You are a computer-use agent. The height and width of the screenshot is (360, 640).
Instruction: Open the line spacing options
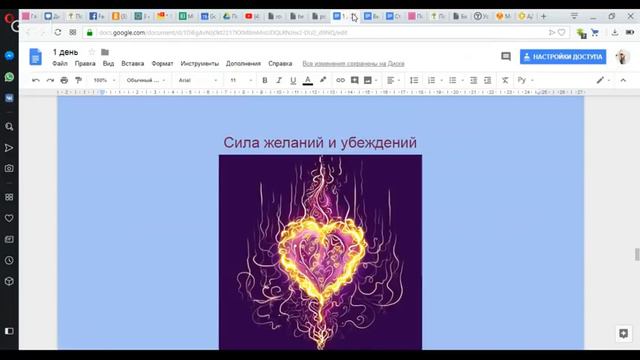click(x=414, y=80)
